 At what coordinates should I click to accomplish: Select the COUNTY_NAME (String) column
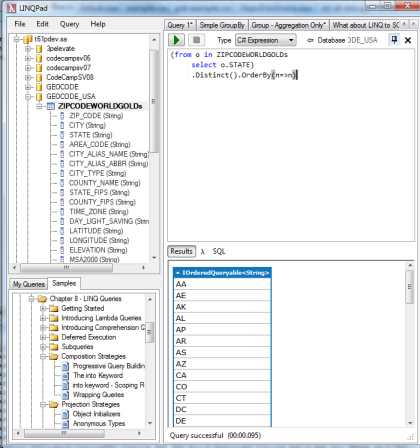click(104, 183)
